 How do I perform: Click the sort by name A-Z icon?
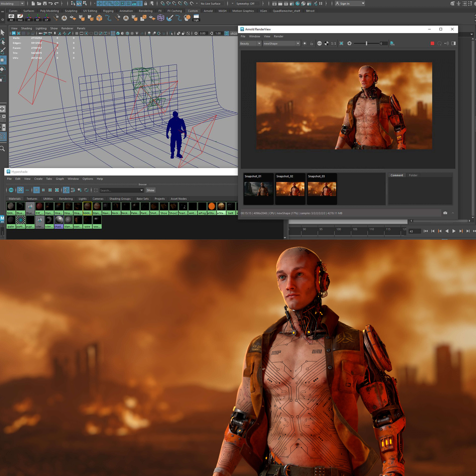pyautogui.click(x=66, y=190)
